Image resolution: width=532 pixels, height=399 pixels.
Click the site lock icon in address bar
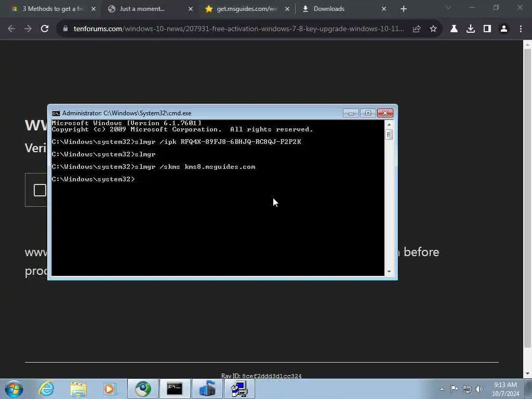(65, 29)
